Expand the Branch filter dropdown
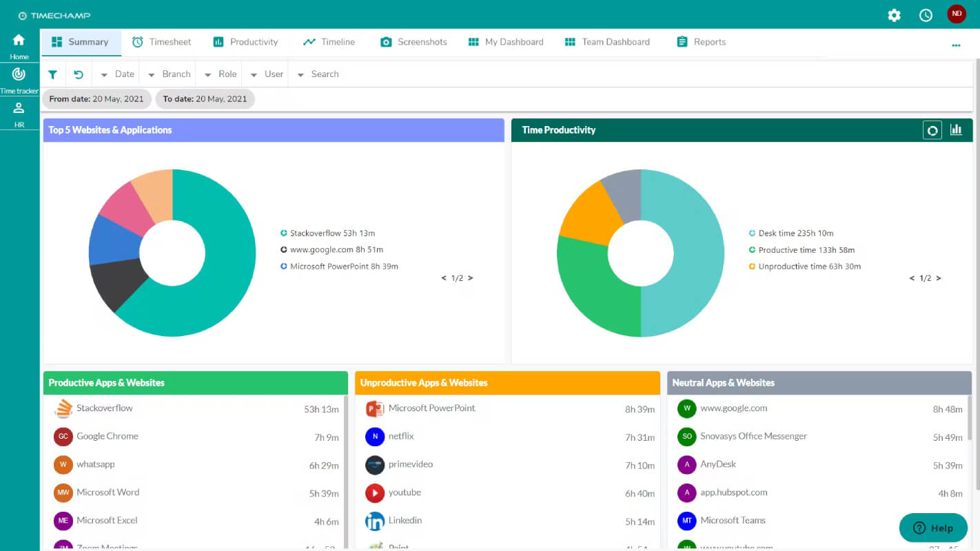The image size is (980, 551). pyautogui.click(x=169, y=74)
